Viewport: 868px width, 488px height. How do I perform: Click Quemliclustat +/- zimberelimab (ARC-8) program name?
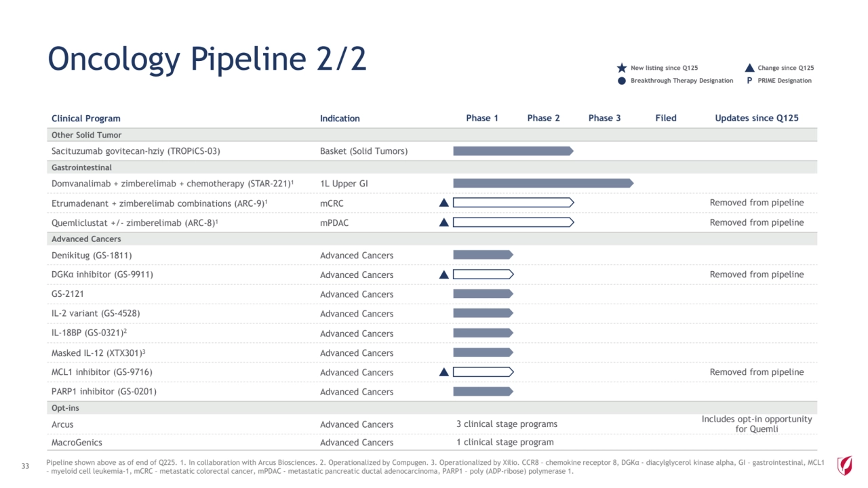point(135,222)
